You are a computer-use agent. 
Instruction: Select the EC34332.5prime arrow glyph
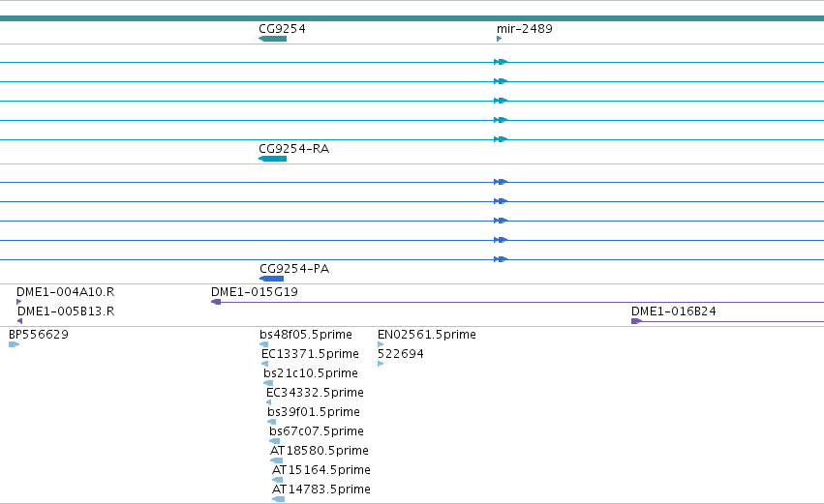[x=268, y=402]
